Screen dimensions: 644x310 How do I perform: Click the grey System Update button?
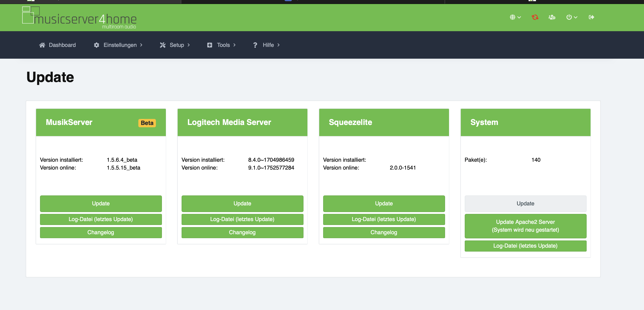[525, 204]
